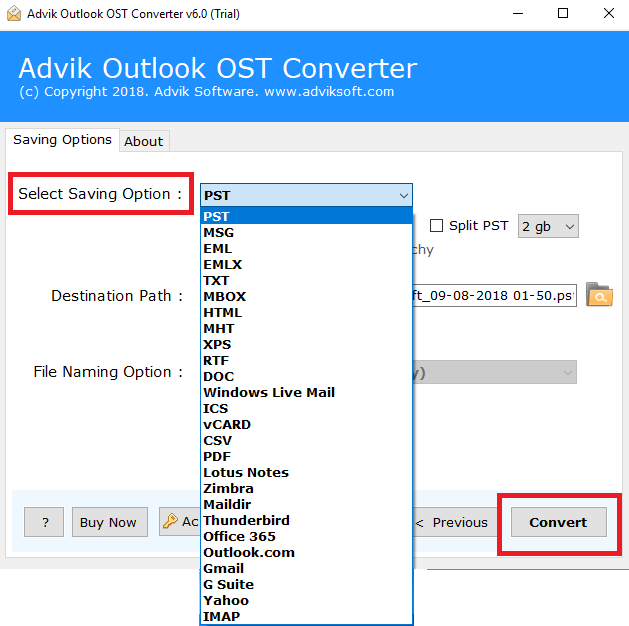
Task: Select XPS format option
Action: coord(306,344)
